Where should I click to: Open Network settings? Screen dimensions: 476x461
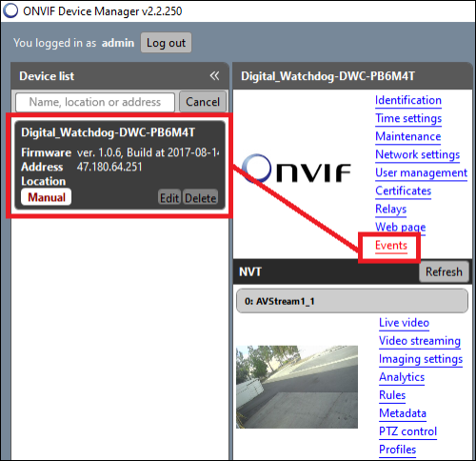pyautogui.click(x=417, y=154)
